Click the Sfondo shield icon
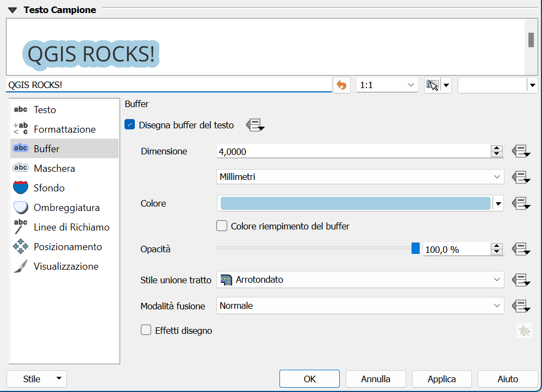 click(x=21, y=188)
